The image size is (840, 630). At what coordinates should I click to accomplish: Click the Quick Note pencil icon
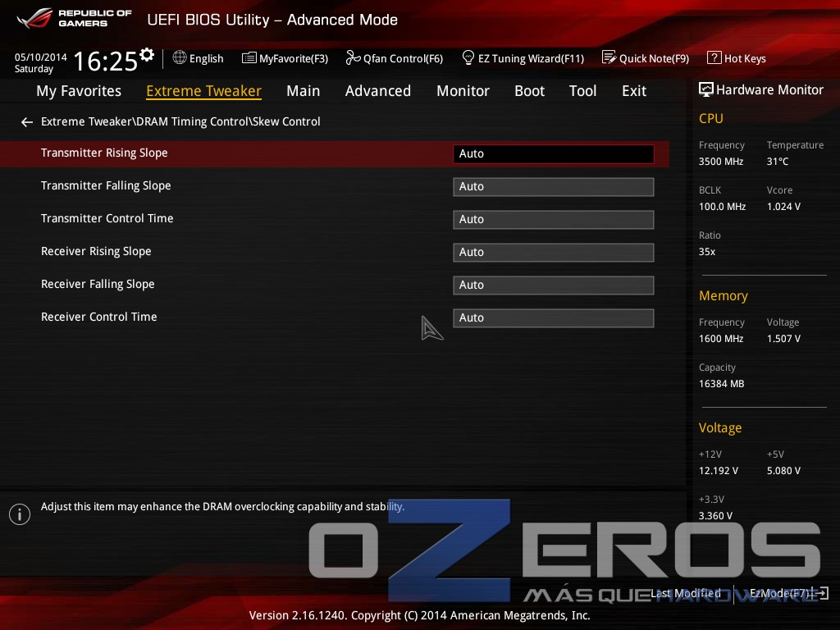click(x=609, y=57)
